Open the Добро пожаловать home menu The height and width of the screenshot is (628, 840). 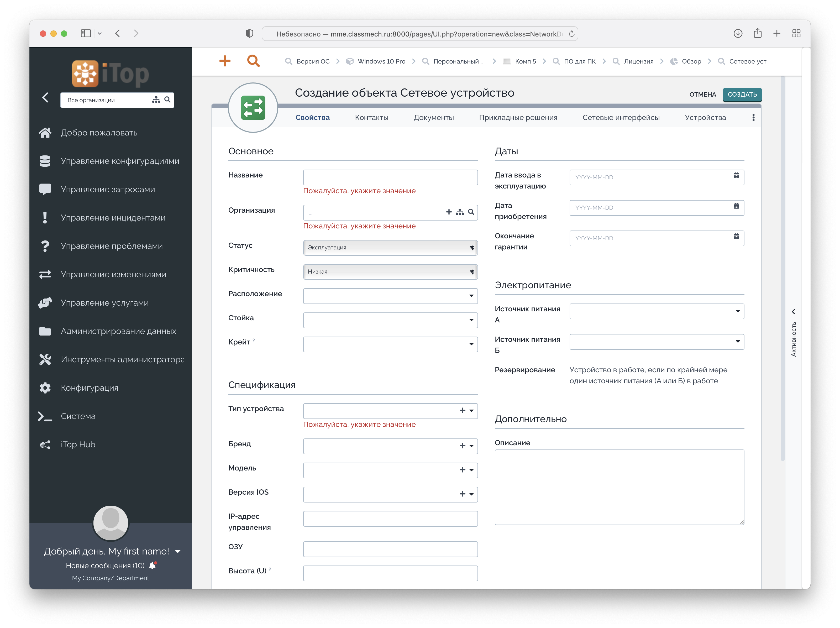[x=99, y=133]
